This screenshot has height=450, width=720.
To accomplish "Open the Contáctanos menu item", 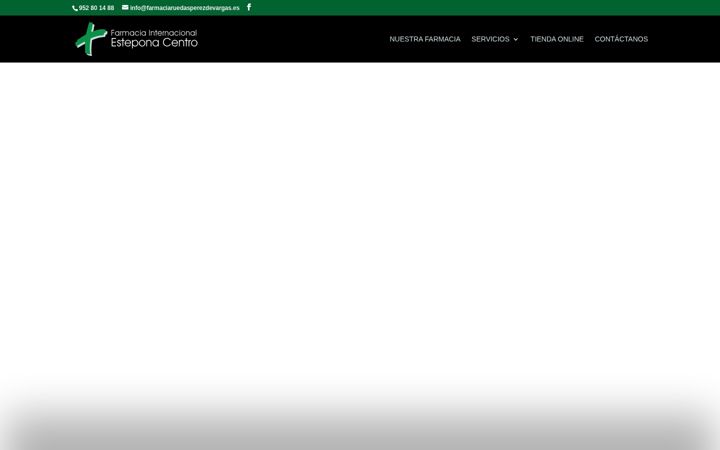I will click(x=621, y=39).
